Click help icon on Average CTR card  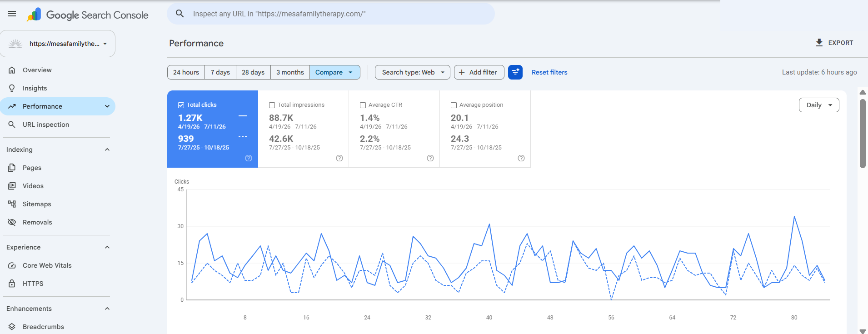point(430,158)
